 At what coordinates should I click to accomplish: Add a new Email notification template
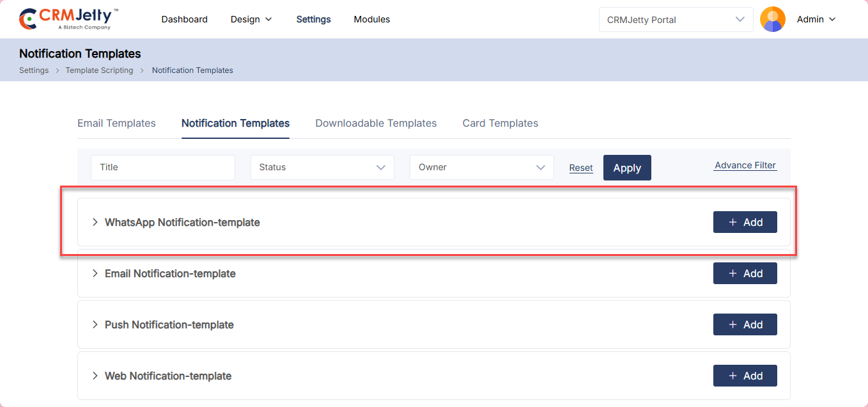745,273
